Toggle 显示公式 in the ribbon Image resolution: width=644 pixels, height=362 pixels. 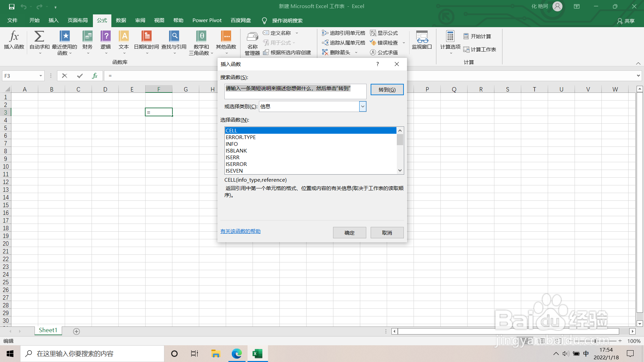coord(385,33)
